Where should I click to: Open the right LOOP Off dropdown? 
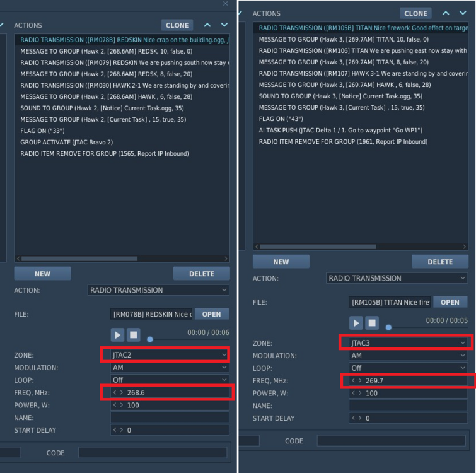[x=408, y=368]
